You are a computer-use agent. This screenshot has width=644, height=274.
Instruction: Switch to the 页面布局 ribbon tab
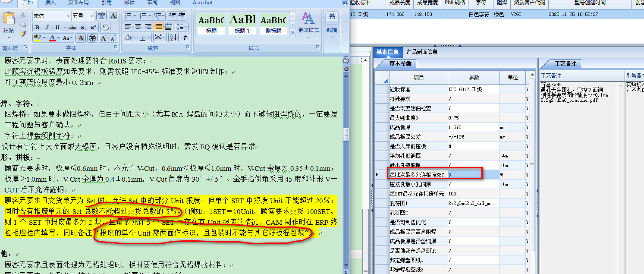pyautogui.click(x=78, y=3)
